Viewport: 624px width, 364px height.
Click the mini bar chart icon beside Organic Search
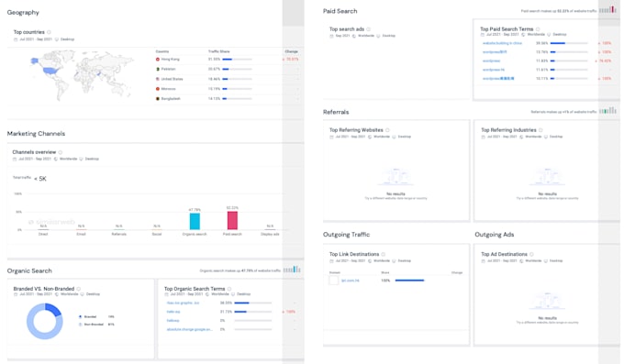[292, 270]
